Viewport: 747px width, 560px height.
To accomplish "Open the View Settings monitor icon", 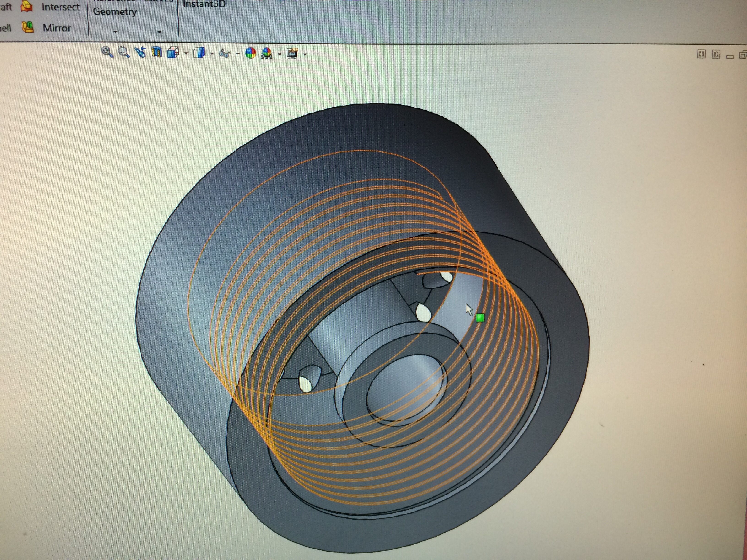I will click(x=292, y=53).
